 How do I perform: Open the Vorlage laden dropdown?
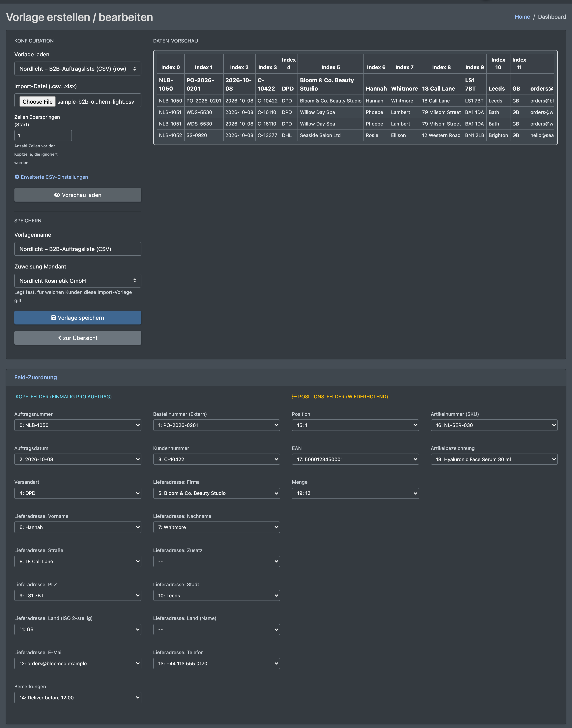[x=78, y=69]
